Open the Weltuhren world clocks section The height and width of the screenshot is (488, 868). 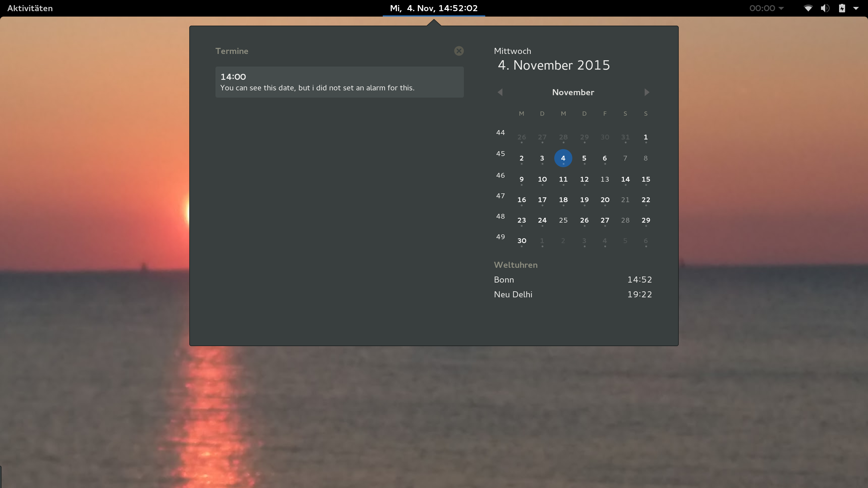coord(516,265)
